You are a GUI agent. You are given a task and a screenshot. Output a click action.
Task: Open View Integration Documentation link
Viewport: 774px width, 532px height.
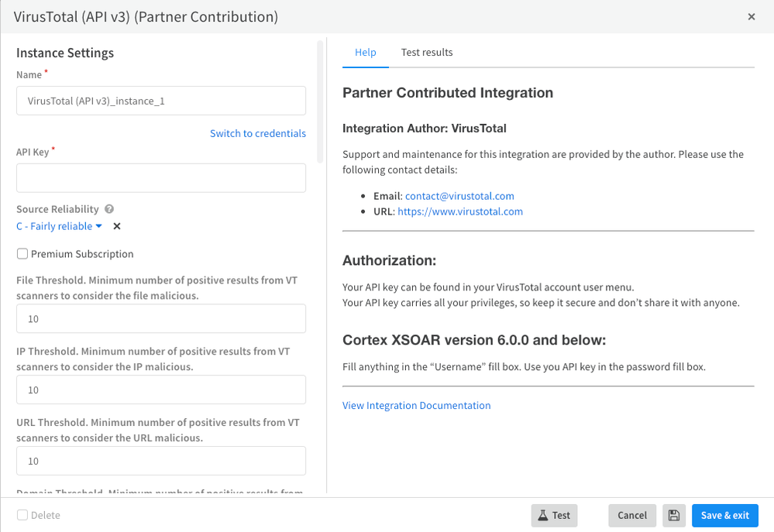click(417, 405)
